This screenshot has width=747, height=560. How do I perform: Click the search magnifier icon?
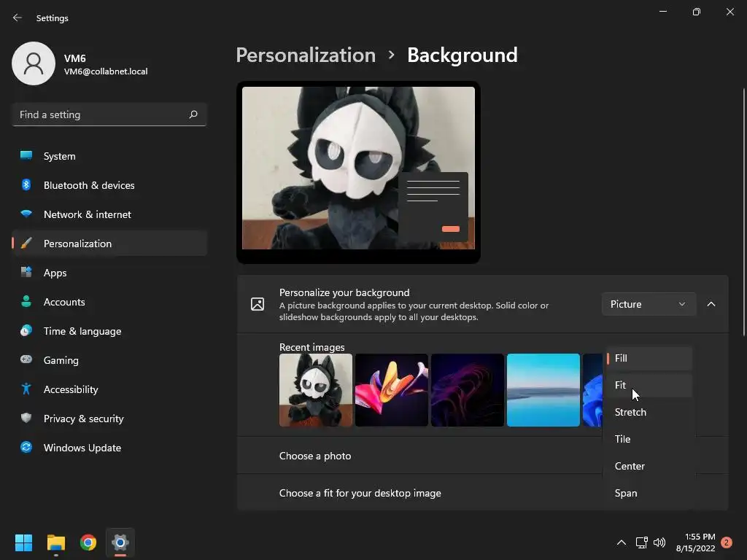tap(193, 114)
